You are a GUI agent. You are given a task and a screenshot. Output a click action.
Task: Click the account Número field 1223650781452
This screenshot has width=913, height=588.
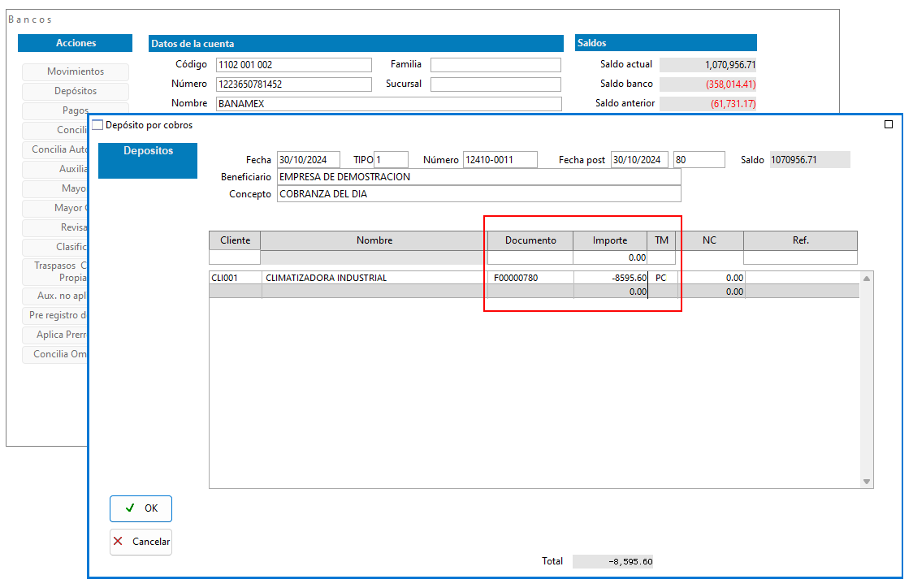[293, 84]
